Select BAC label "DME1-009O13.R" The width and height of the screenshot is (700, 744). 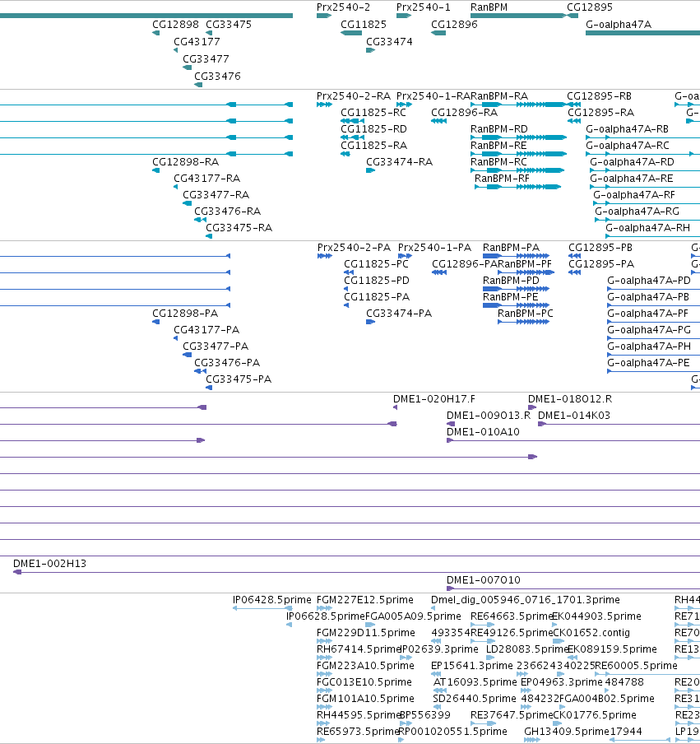click(489, 416)
